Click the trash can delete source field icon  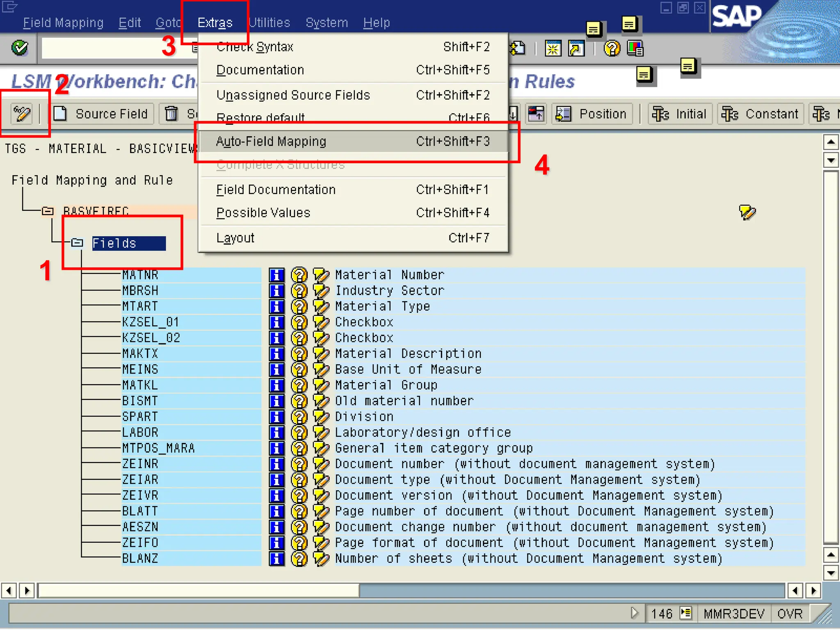(171, 114)
